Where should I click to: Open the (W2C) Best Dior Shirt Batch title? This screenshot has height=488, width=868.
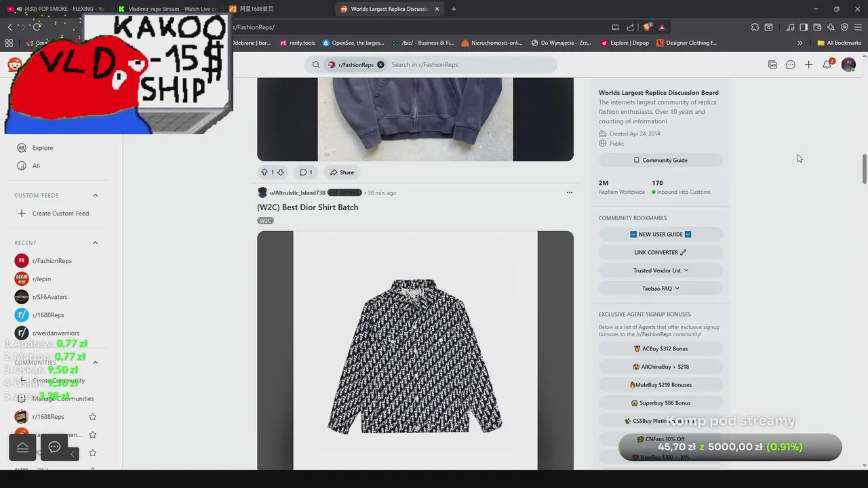(308, 207)
